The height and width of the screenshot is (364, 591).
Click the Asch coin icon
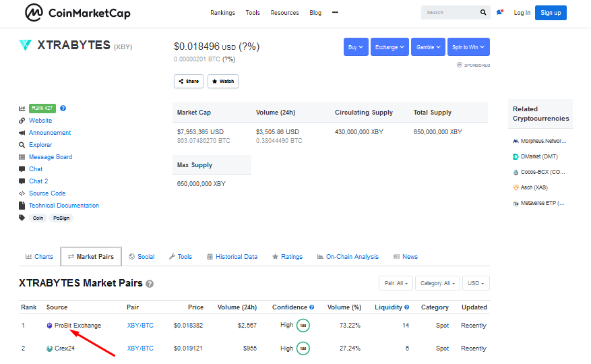[x=516, y=187]
